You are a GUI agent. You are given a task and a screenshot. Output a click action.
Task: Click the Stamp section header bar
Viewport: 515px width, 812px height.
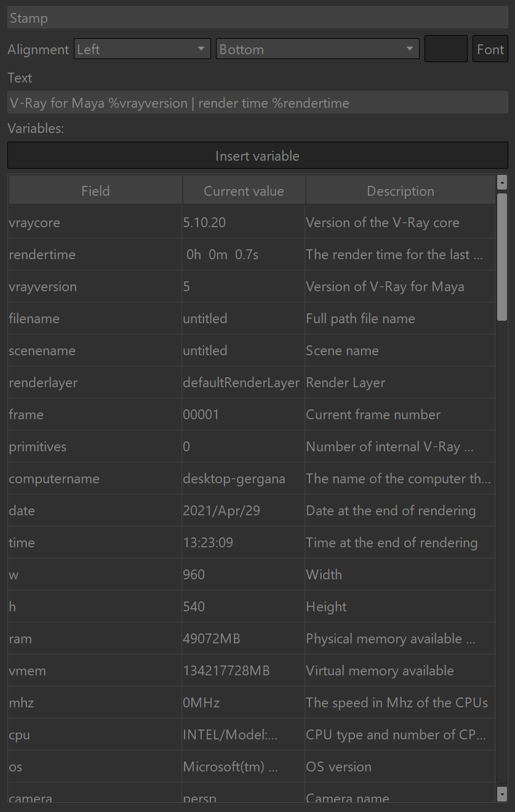click(257, 18)
